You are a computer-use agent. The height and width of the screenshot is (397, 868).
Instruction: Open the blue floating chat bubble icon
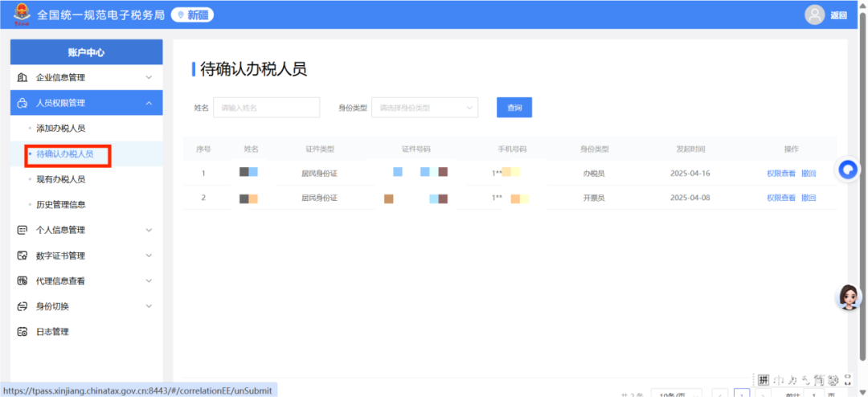click(x=848, y=170)
